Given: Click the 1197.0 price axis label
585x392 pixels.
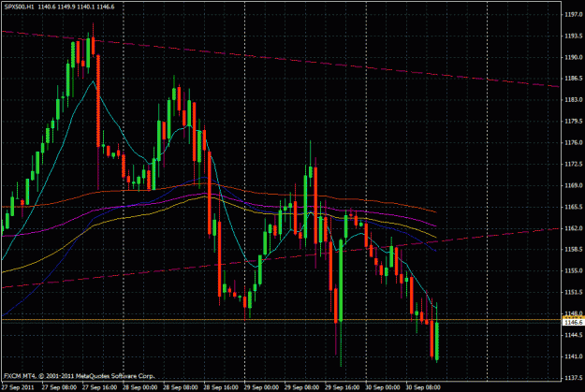Looking at the screenshot, I should coord(574,15).
